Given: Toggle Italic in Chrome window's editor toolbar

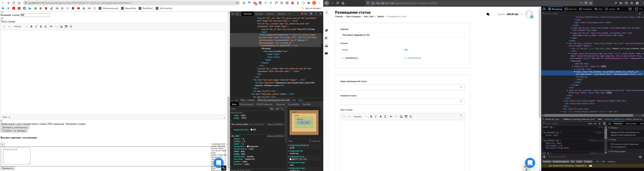Looking at the screenshot, I should point(36,26).
